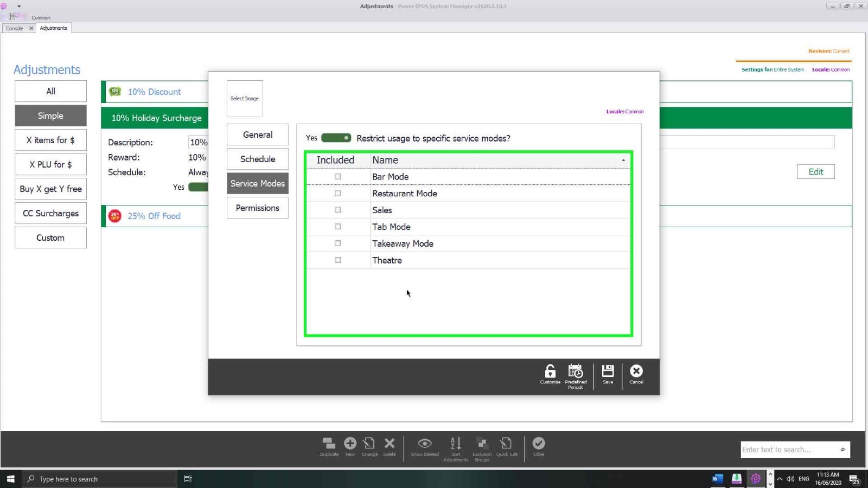Create a New adjustment from toolbar
868x488 pixels.
(350, 444)
